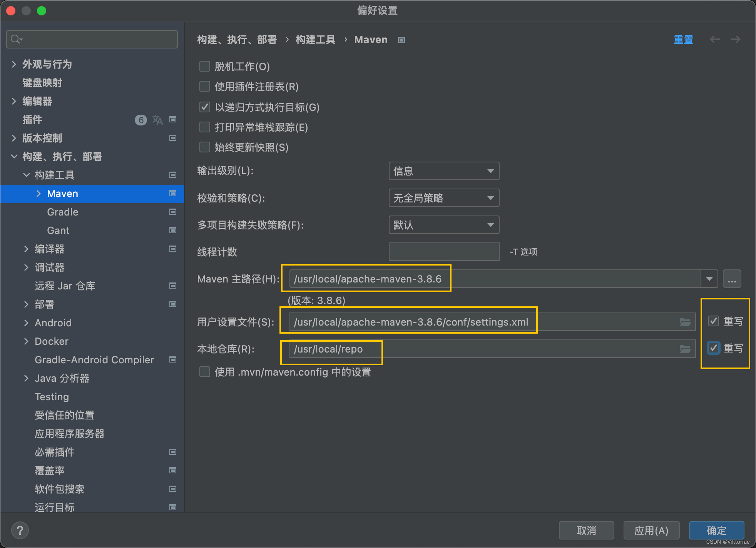The height and width of the screenshot is (548, 756).
Task: Click the project-level icon on Maven row
Action: 173,193
